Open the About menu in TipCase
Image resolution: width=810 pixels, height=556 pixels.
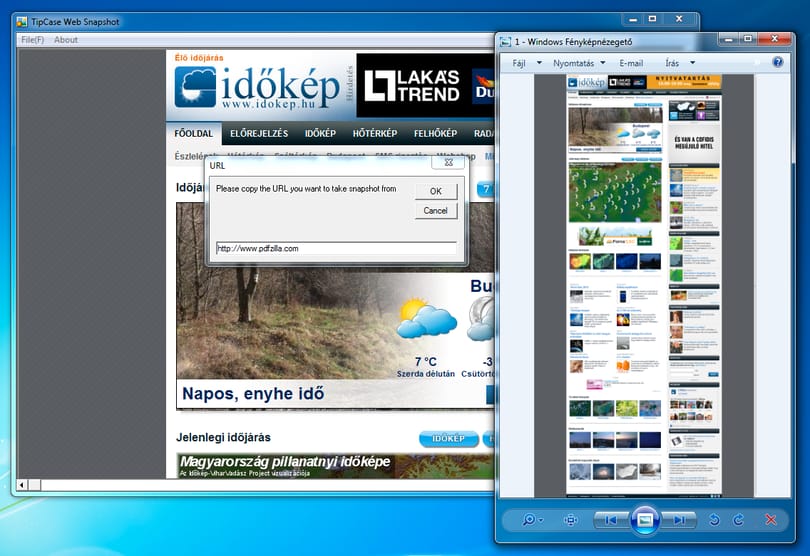[x=66, y=40]
